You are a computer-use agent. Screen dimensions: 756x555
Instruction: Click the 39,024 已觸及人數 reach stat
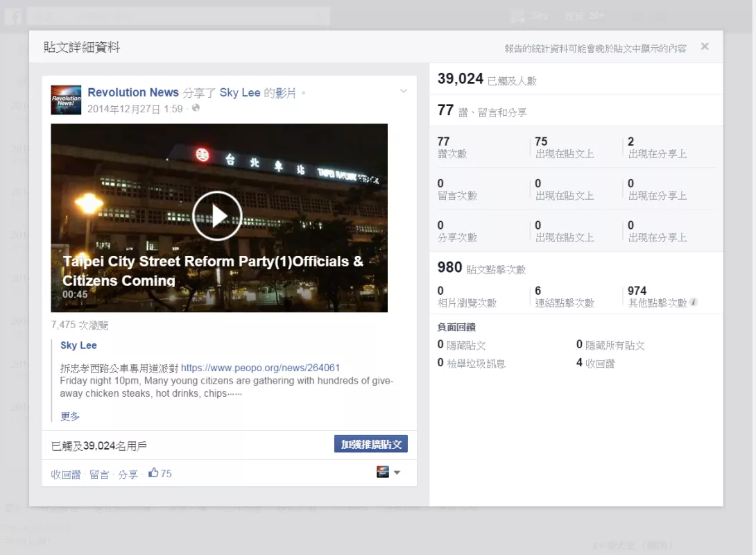487,79
